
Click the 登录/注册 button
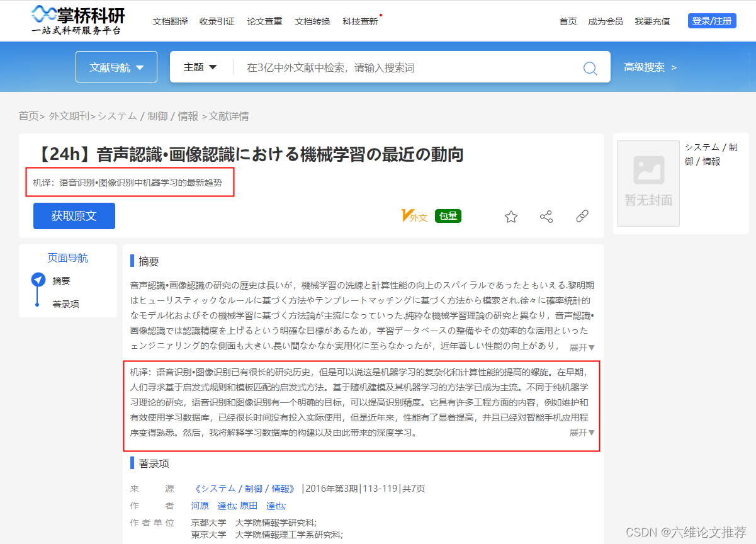coord(712,21)
